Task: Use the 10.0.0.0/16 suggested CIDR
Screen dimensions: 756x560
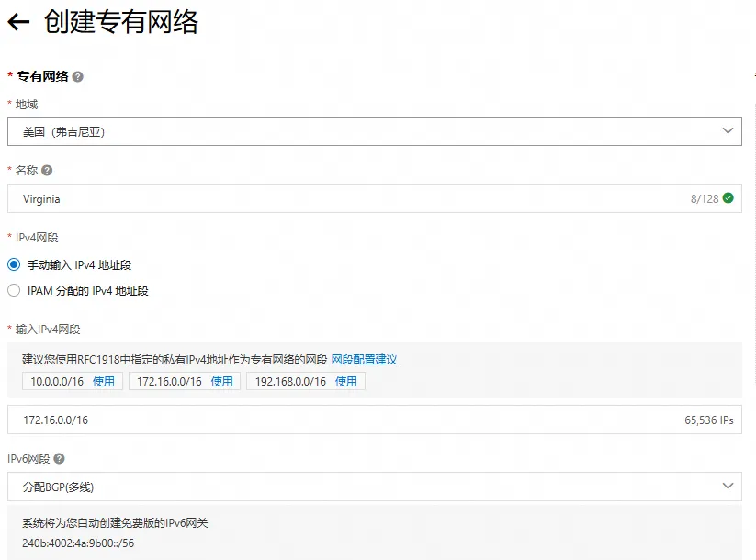Action: pos(104,381)
